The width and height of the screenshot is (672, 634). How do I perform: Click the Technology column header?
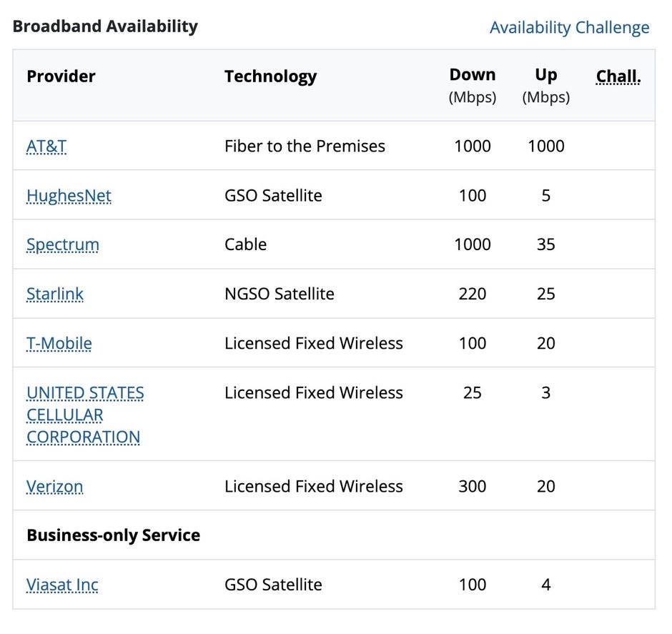tap(270, 76)
